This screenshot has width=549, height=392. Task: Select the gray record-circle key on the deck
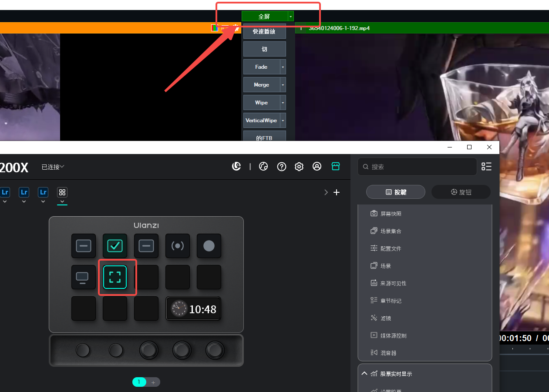pyautogui.click(x=209, y=246)
